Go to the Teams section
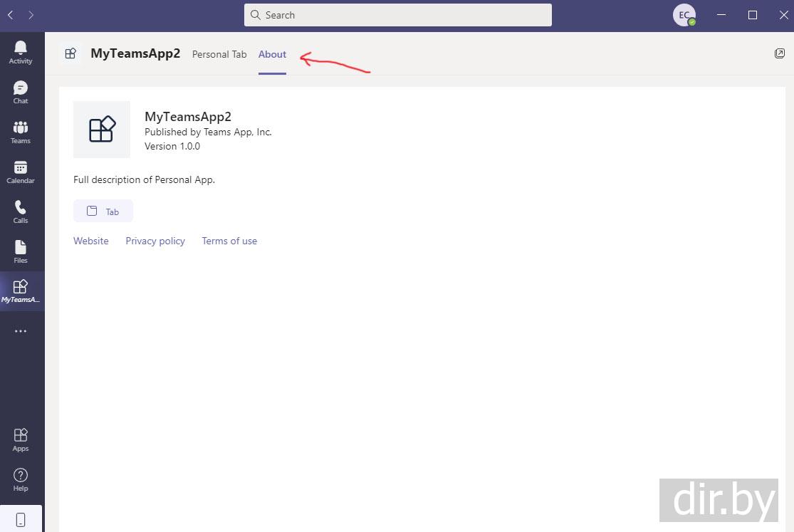The height and width of the screenshot is (532, 794). 21,132
